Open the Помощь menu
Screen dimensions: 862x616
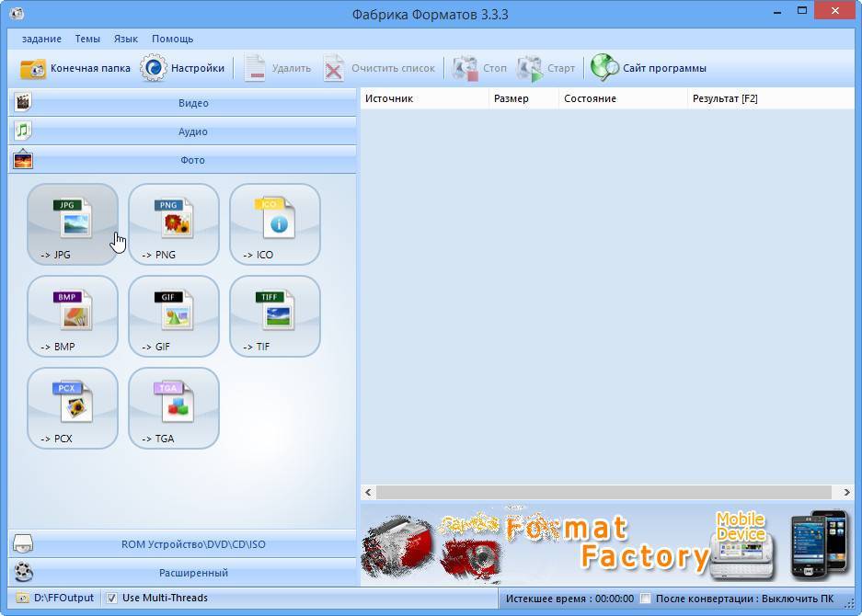click(172, 40)
